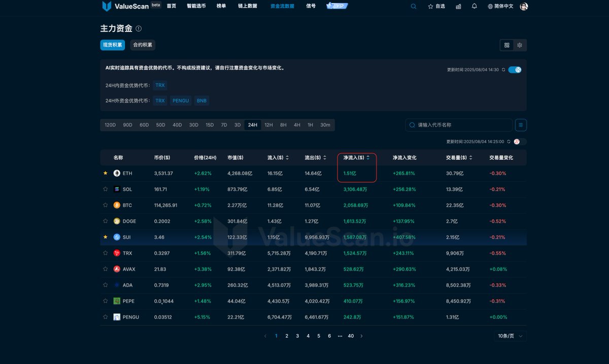This screenshot has width=609, height=364.
Task: Click the AVAX coin icon
Action: pyautogui.click(x=117, y=269)
